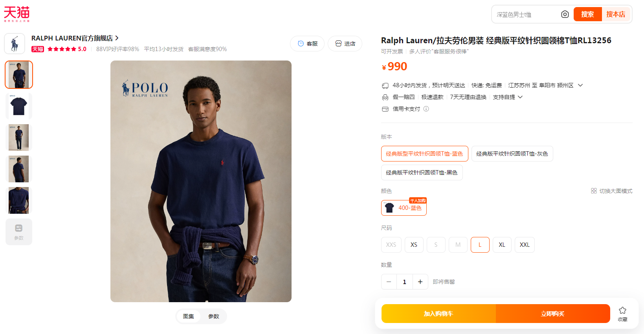
Task: Click the Ralph Lauren store logo
Action: [x=15, y=44]
